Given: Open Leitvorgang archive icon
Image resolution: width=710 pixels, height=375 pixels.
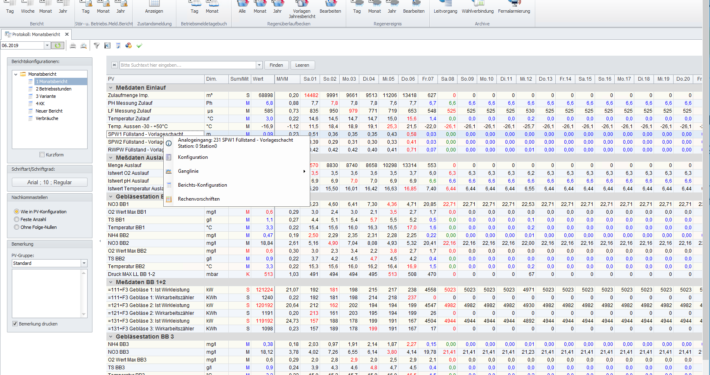Looking at the screenshot, I should point(445,7).
